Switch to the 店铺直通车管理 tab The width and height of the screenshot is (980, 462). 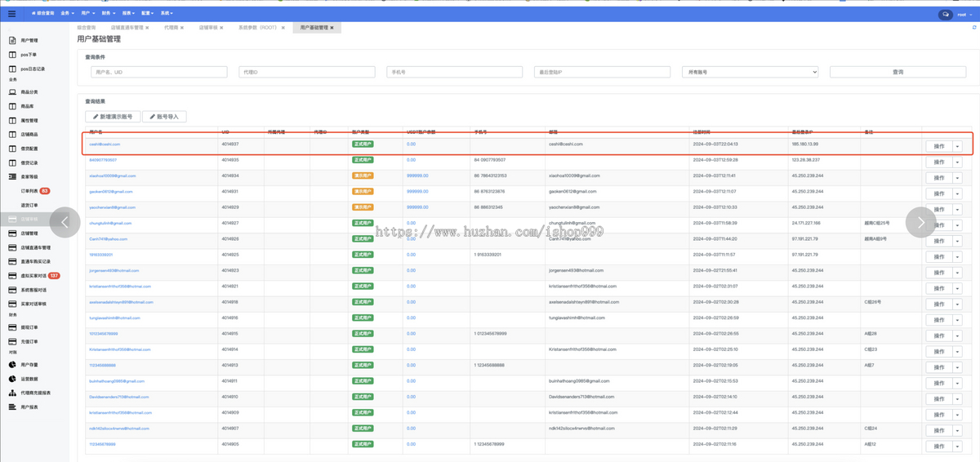click(x=127, y=28)
